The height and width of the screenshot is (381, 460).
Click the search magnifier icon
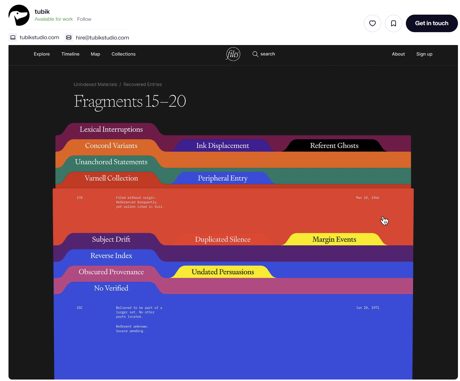point(255,54)
